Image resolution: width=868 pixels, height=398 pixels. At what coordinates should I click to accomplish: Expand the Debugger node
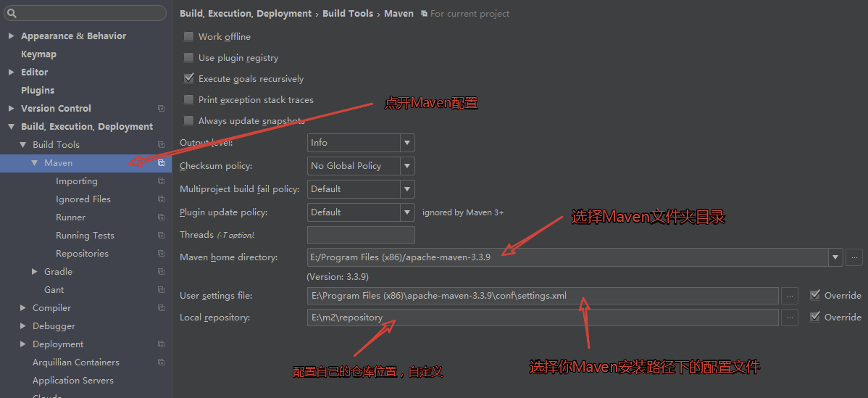point(22,326)
